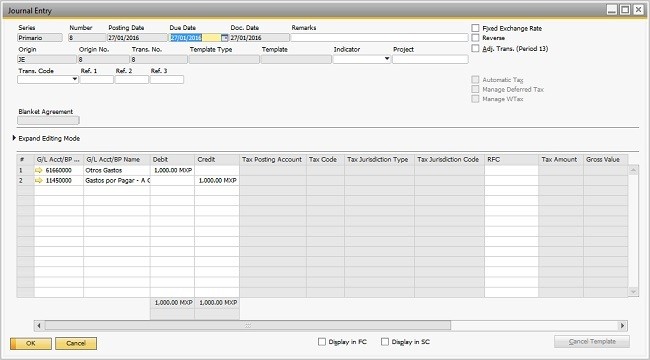This screenshot has height=360, width=650.
Task: Click the Gross Value column header
Action: [606, 160]
